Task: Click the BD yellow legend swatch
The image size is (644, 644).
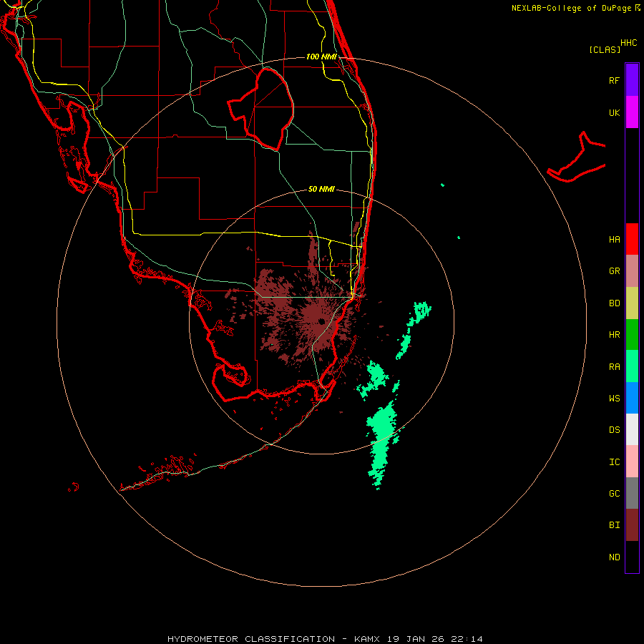Action: coord(632,303)
